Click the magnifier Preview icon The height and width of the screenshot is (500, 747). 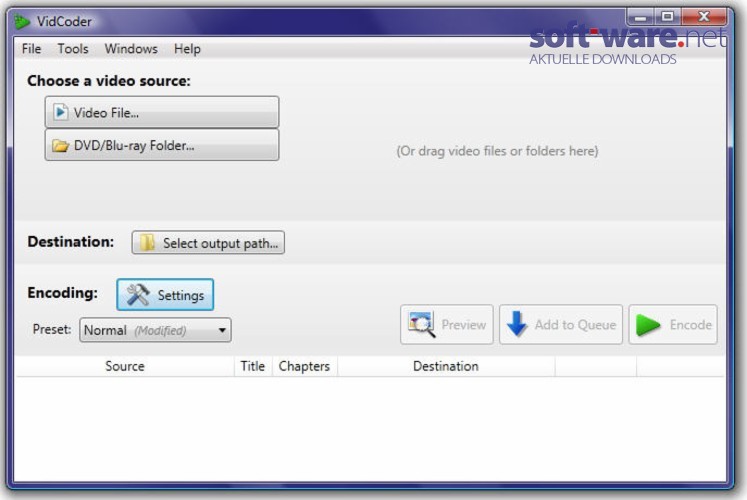(422, 325)
